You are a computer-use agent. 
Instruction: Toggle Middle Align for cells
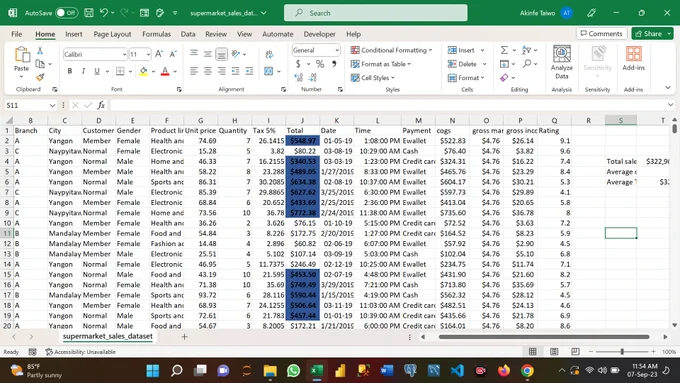point(208,54)
